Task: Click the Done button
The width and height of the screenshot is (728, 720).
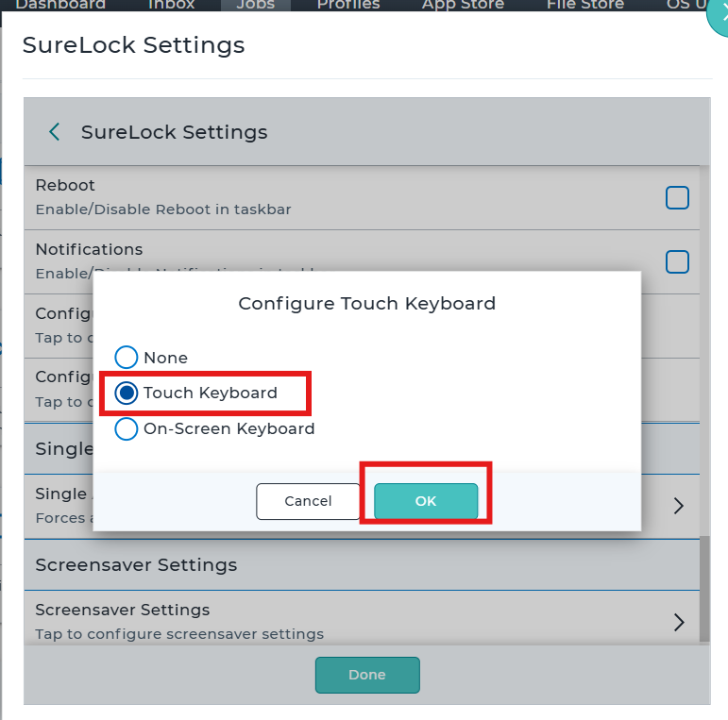Action: 366,675
